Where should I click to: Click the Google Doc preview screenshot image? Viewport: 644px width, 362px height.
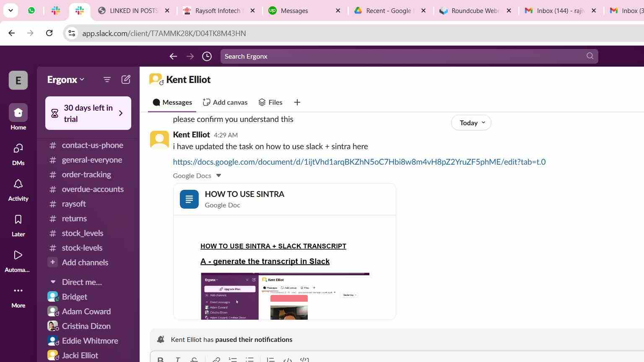(285, 296)
